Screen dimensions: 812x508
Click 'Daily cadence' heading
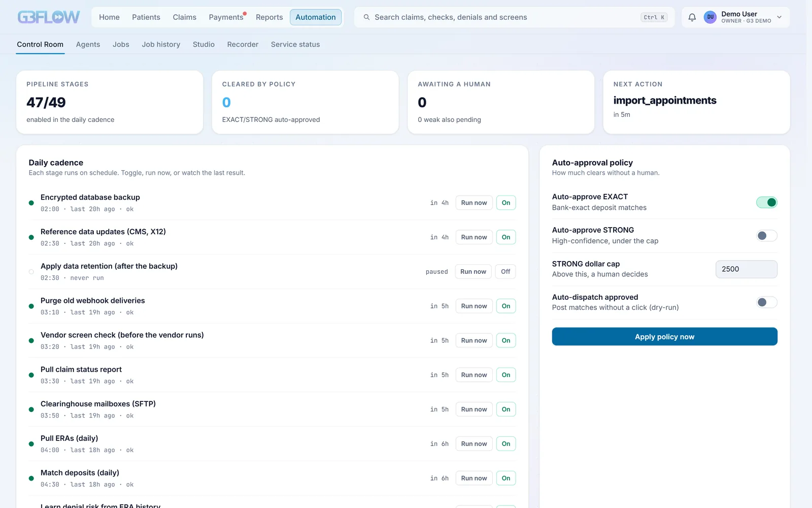(56, 163)
